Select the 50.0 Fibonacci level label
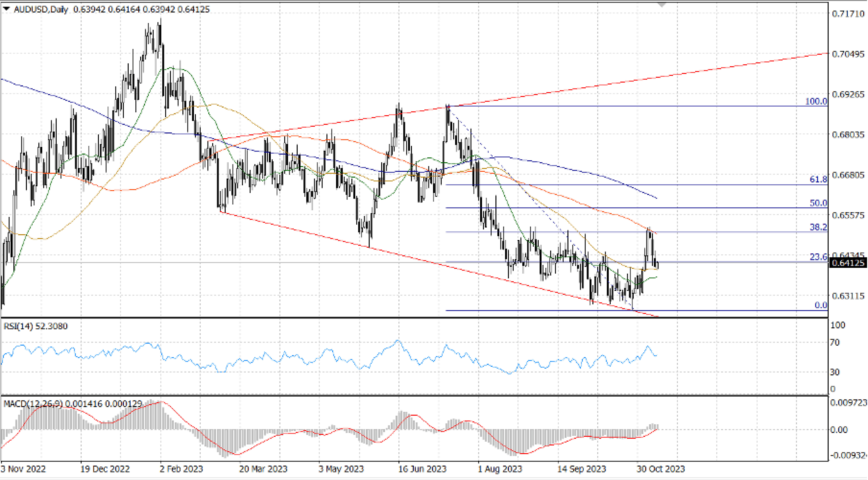Screen dimensions: 868x480 (x=818, y=203)
